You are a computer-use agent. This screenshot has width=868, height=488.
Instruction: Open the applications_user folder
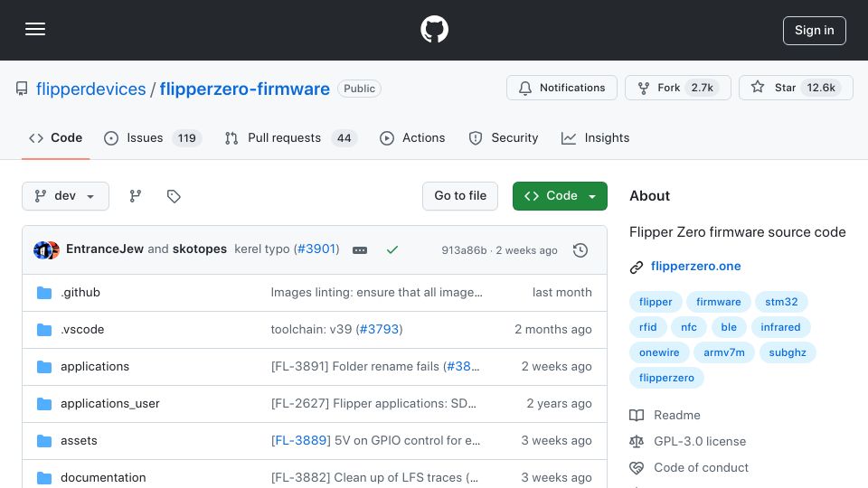(110, 403)
